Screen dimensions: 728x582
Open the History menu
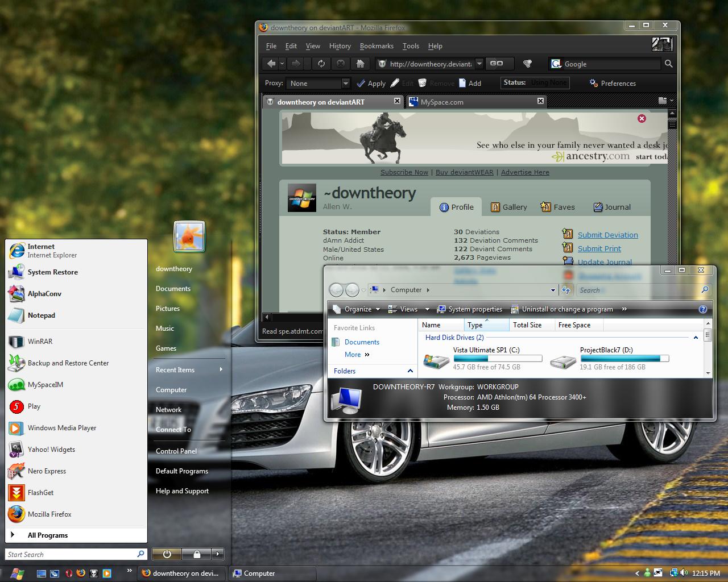coord(340,46)
